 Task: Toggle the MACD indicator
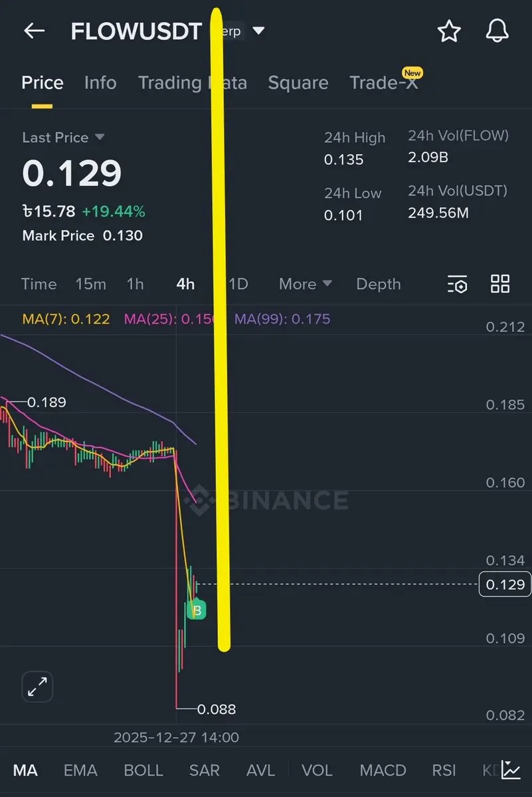383,770
